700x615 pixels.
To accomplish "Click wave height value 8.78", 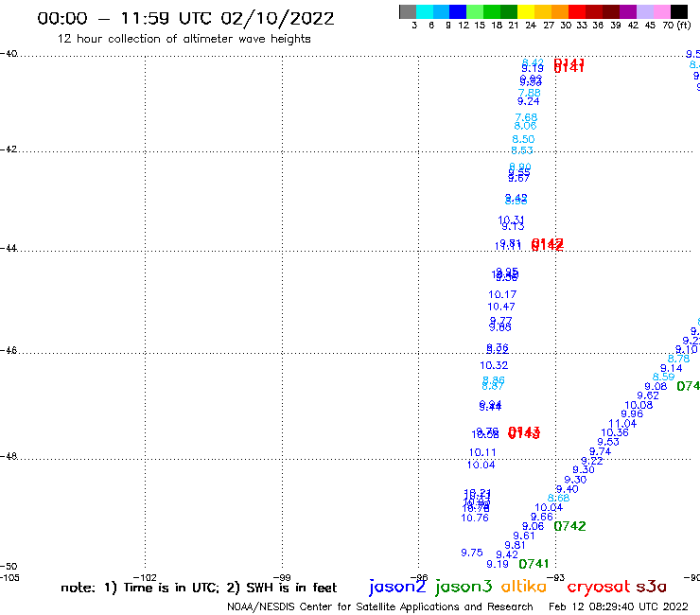I will tap(678, 359).
